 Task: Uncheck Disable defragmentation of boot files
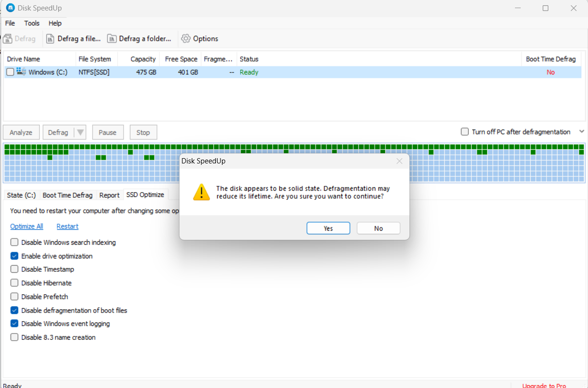(x=14, y=310)
